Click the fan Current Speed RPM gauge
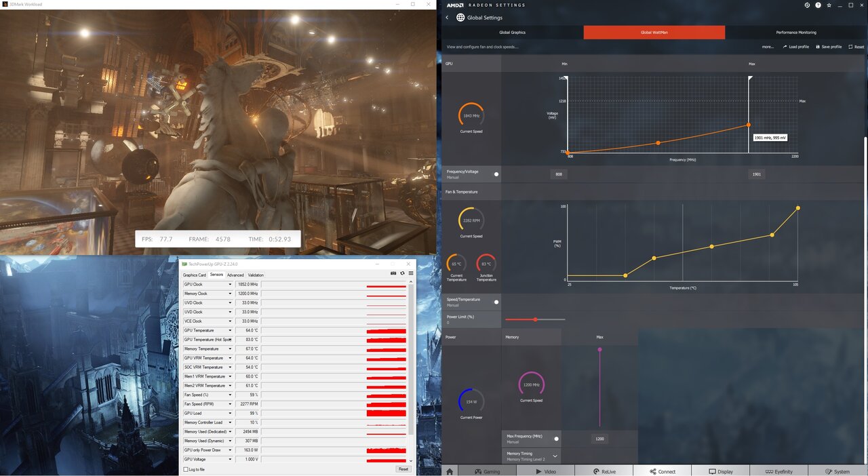Image resolution: width=868 pixels, height=476 pixels. [x=471, y=220]
